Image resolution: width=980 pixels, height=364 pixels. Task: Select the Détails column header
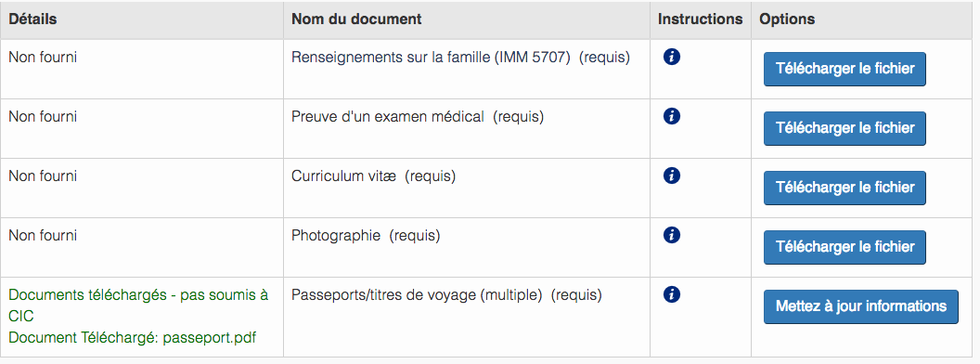pos(32,19)
